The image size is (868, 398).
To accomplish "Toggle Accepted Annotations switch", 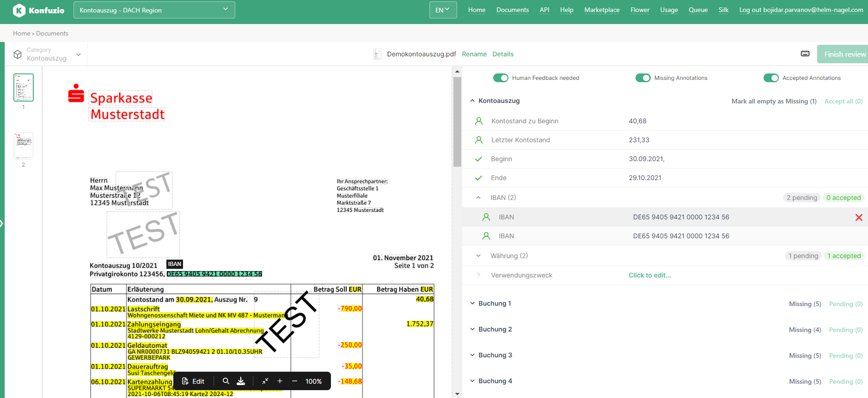I will pos(771,78).
